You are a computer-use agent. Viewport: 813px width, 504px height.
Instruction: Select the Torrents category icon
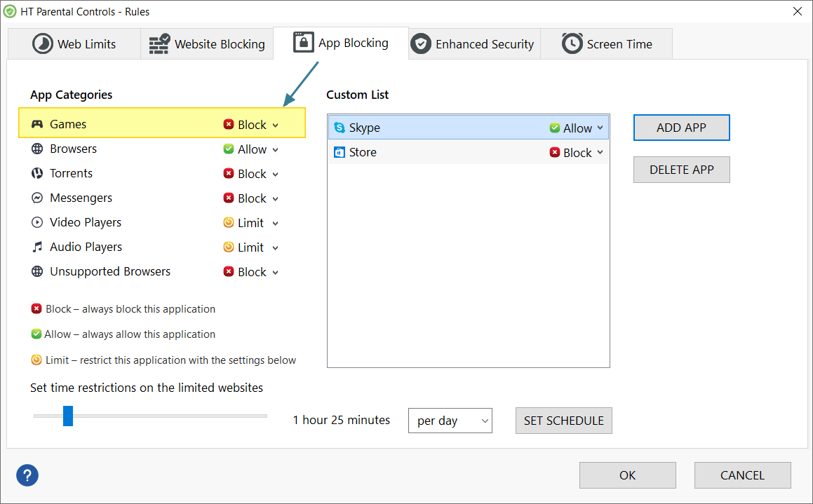pos(37,173)
